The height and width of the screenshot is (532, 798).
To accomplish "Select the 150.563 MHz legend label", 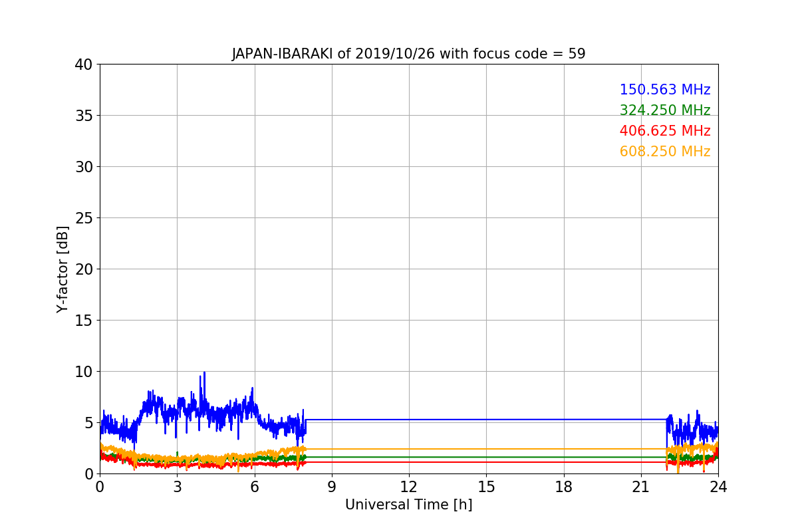I will point(665,90).
